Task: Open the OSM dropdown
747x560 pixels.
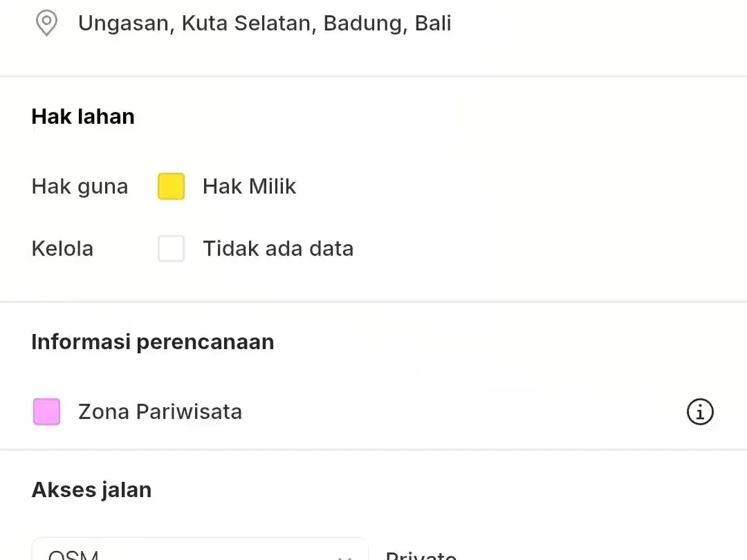Action: tap(200, 549)
